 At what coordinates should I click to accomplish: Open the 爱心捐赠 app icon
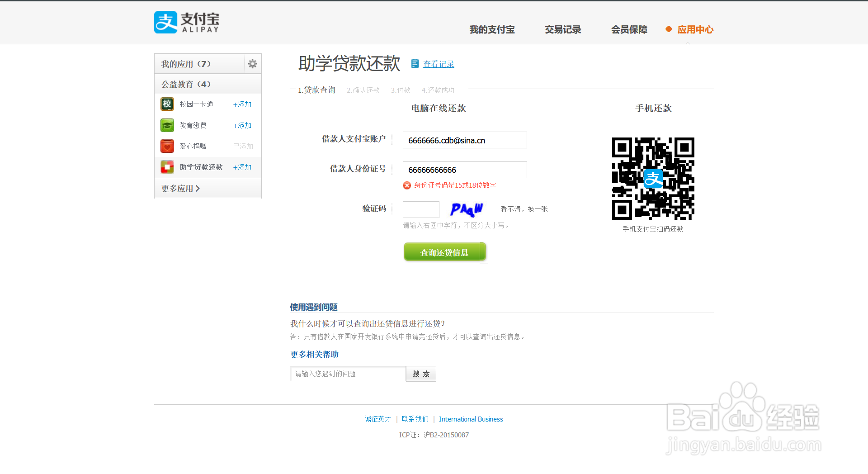[167, 146]
